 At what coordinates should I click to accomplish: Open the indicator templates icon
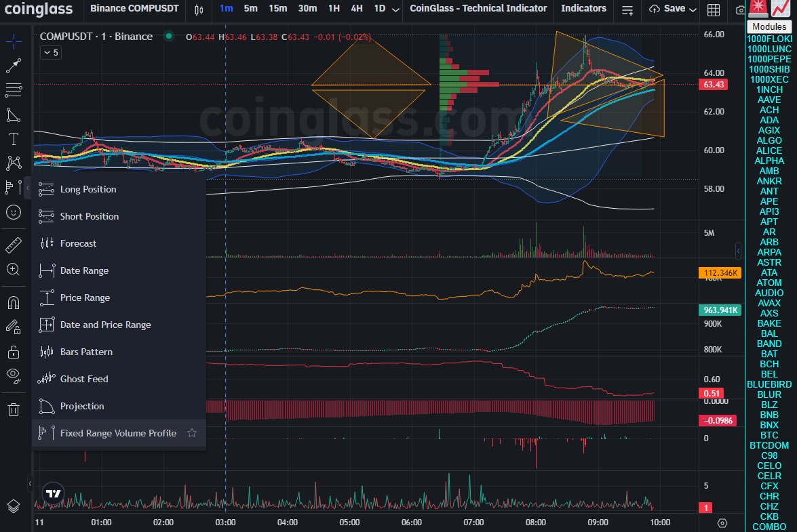(x=627, y=9)
